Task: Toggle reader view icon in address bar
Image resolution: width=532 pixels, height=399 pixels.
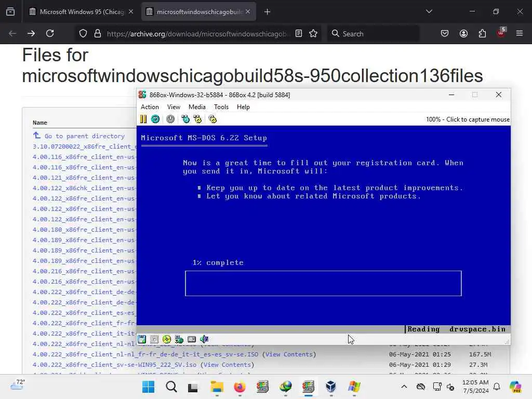Action: (299, 33)
